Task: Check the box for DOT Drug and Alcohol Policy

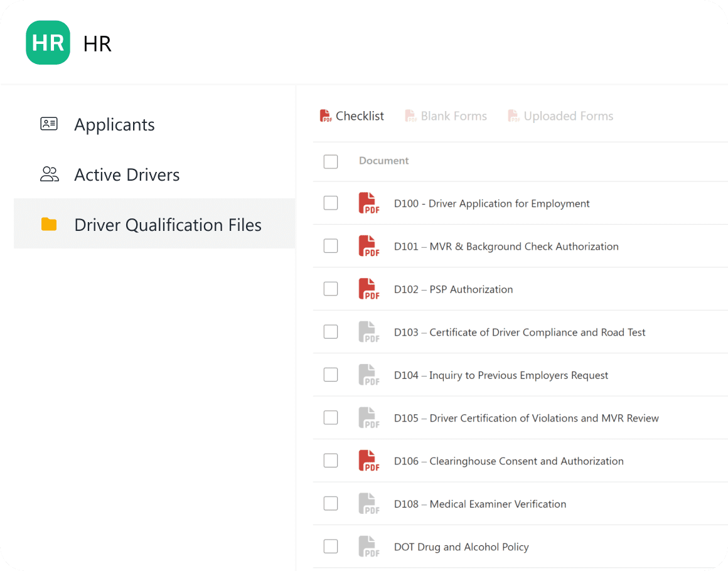Action: coord(331,547)
